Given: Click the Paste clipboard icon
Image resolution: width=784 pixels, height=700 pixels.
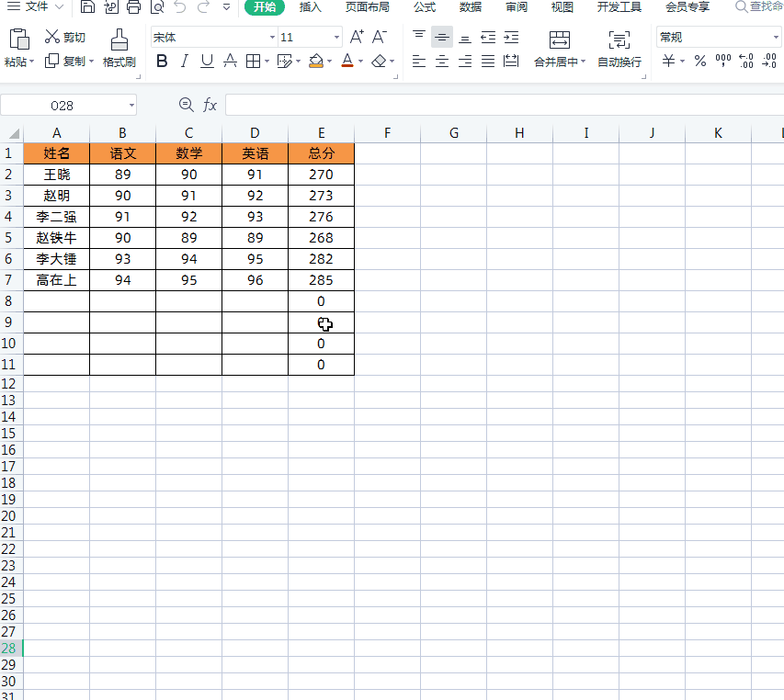Looking at the screenshot, I should click(19, 40).
